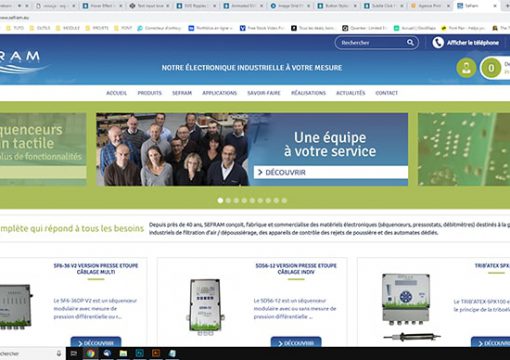Click the search magnifier icon

pyautogui.click(x=410, y=43)
